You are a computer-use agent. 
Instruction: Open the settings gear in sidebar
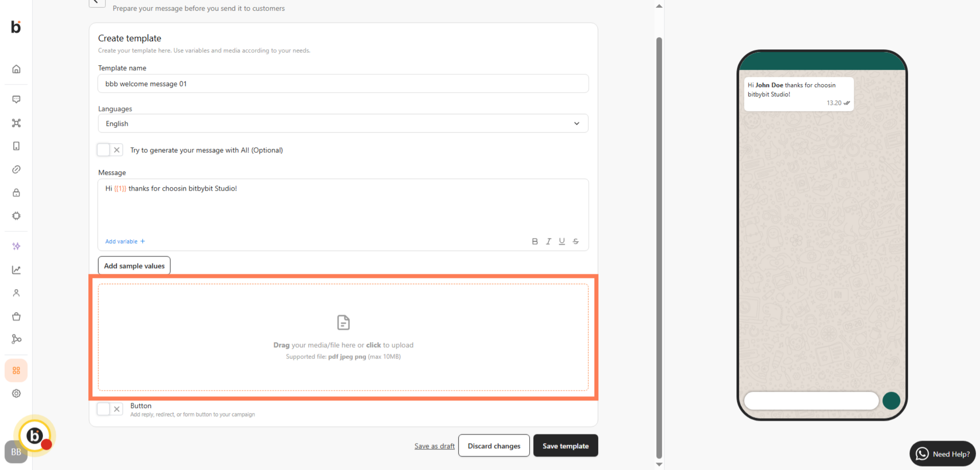point(16,393)
